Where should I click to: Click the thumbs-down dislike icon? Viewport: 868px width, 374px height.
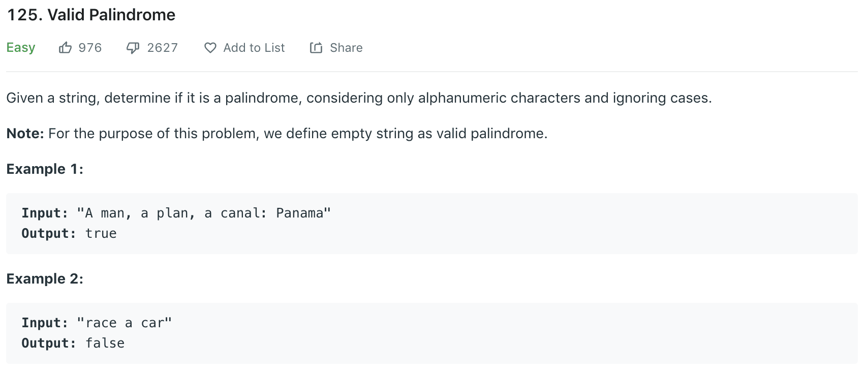point(133,48)
